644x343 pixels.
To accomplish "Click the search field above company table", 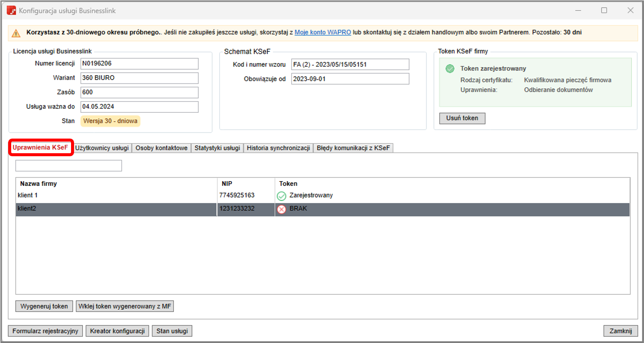I will pyautogui.click(x=68, y=166).
